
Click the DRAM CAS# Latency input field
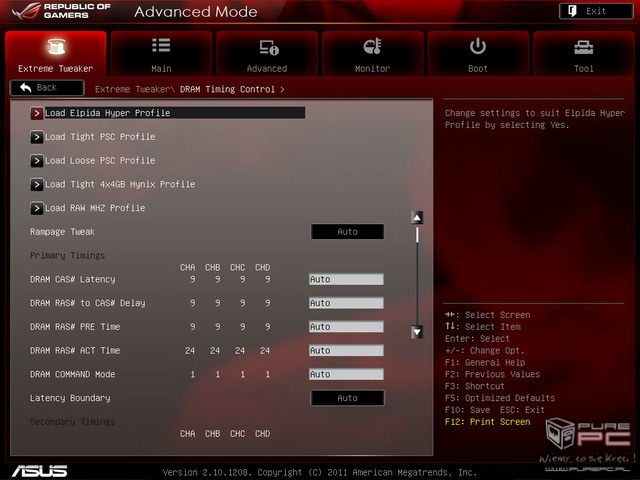pyautogui.click(x=346, y=280)
